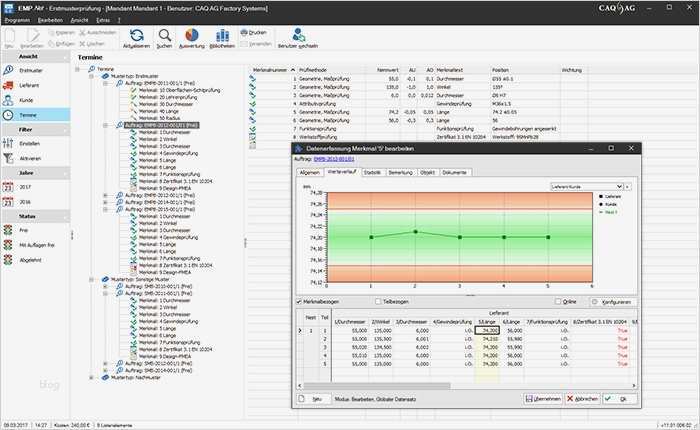This screenshot has height=430, width=700.
Task: Open Suchen with the magnifier icon
Action: 164,35
